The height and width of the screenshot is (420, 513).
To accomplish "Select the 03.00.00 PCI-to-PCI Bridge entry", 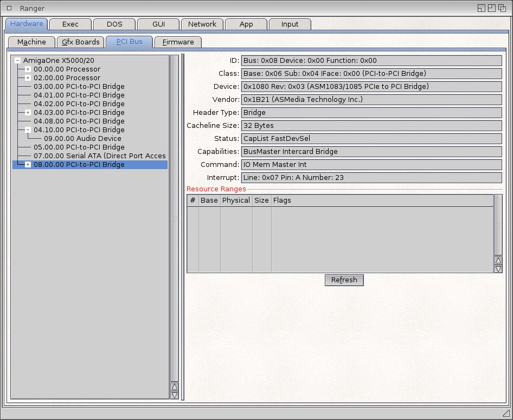I will click(79, 87).
